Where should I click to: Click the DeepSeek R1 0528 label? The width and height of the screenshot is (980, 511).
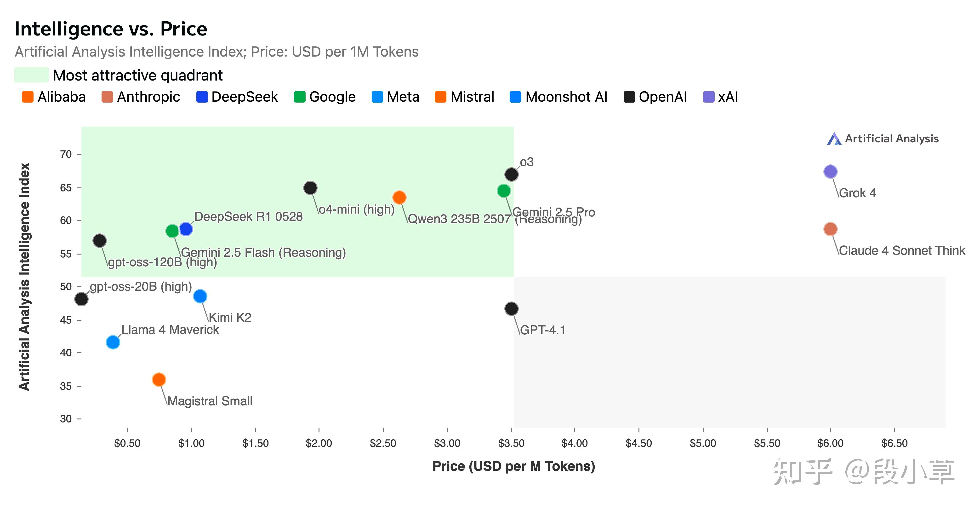[248, 217]
